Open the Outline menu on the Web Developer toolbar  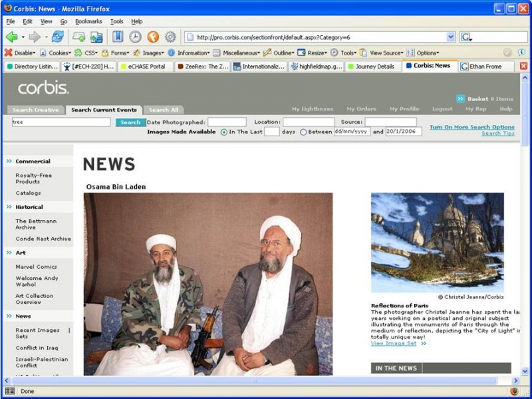pos(281,52)
